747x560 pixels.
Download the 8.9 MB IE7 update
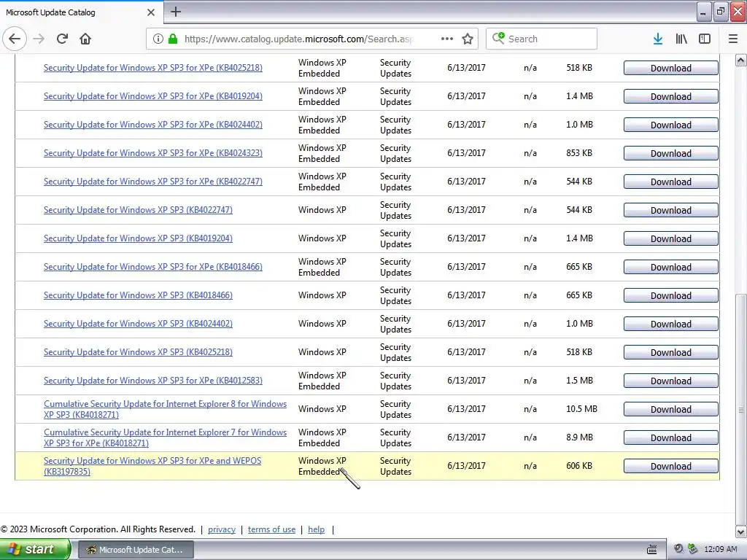[671, 438]
